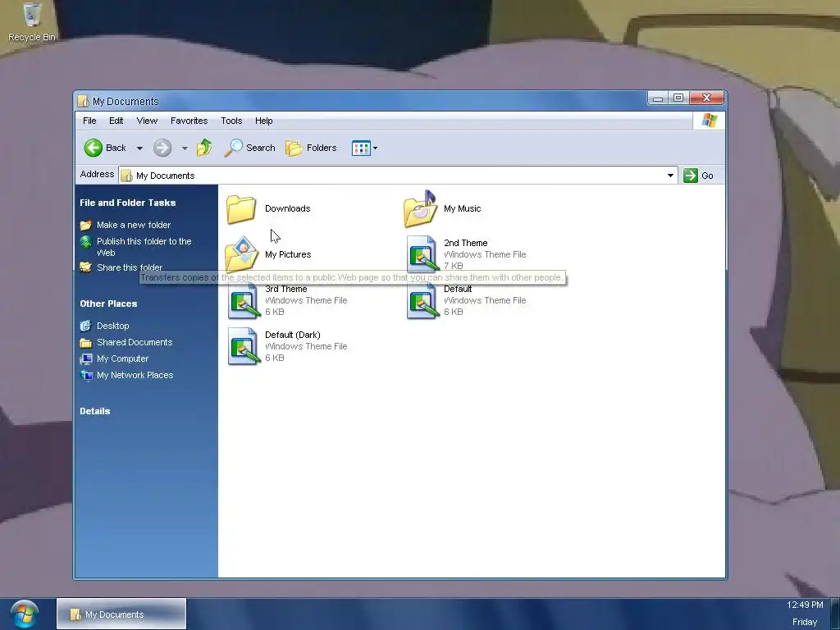The width and height of the screenshot is (840, 630).
Task: Click the My Documents taskbar button
Action: coord(121,614)
